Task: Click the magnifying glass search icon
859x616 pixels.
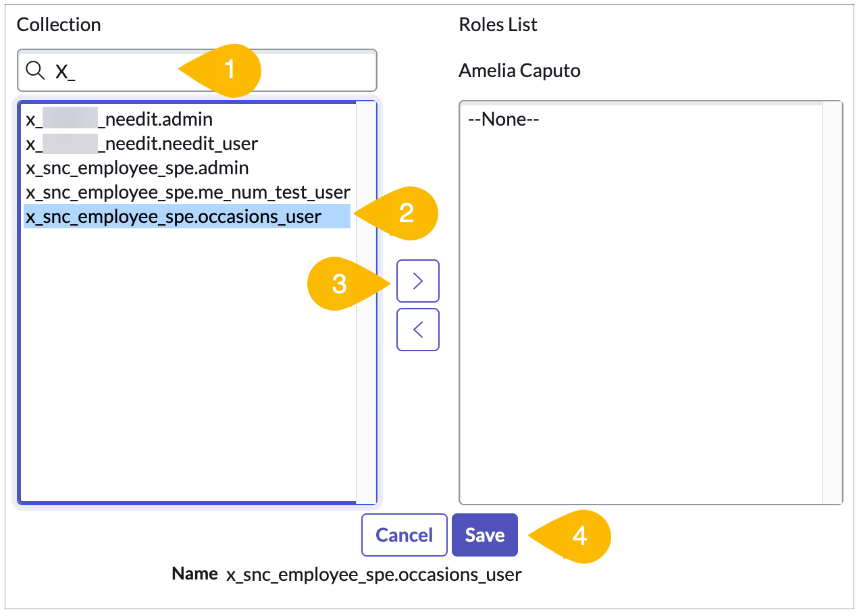Action: click(36, 70)
